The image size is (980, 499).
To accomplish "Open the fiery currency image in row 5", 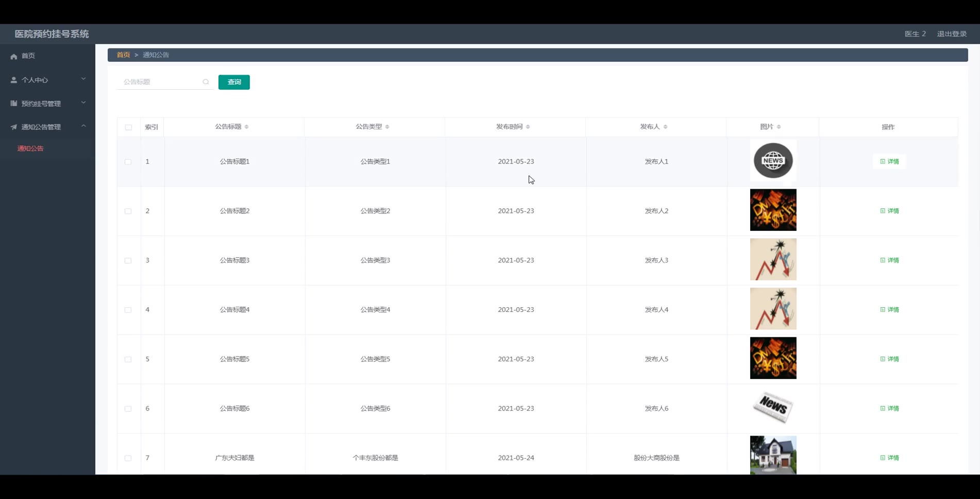I will click(x=773, y=358).
